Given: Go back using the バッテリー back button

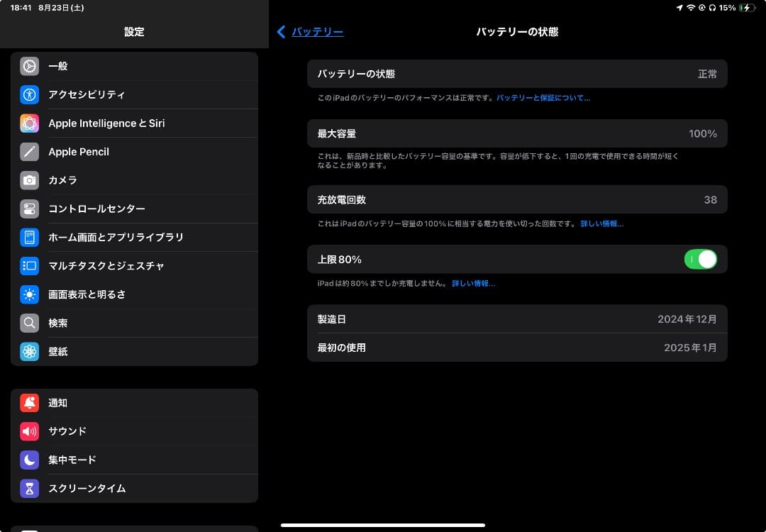Looking at the screenshot, I should coord(309,32).
